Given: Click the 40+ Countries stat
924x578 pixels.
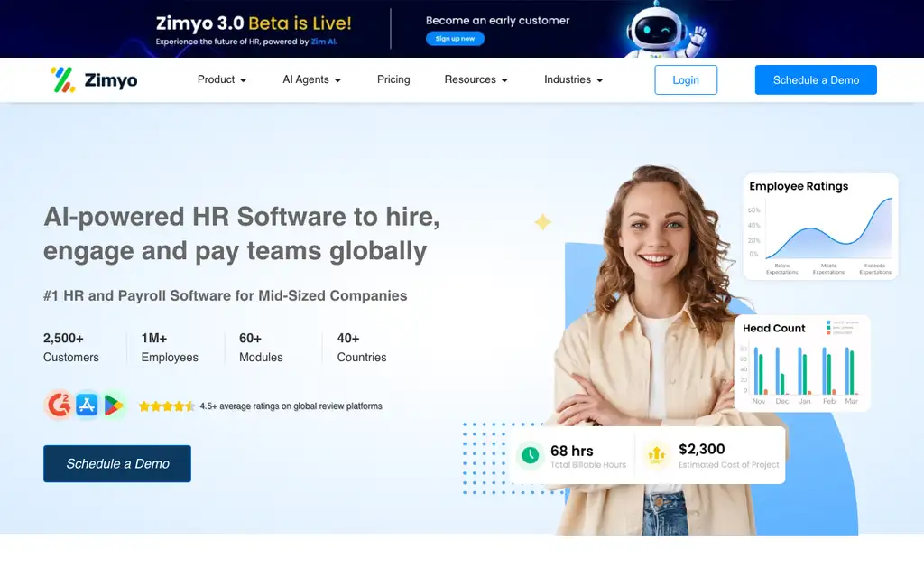Looking at the screenshot, I should (x=362, y=348).
